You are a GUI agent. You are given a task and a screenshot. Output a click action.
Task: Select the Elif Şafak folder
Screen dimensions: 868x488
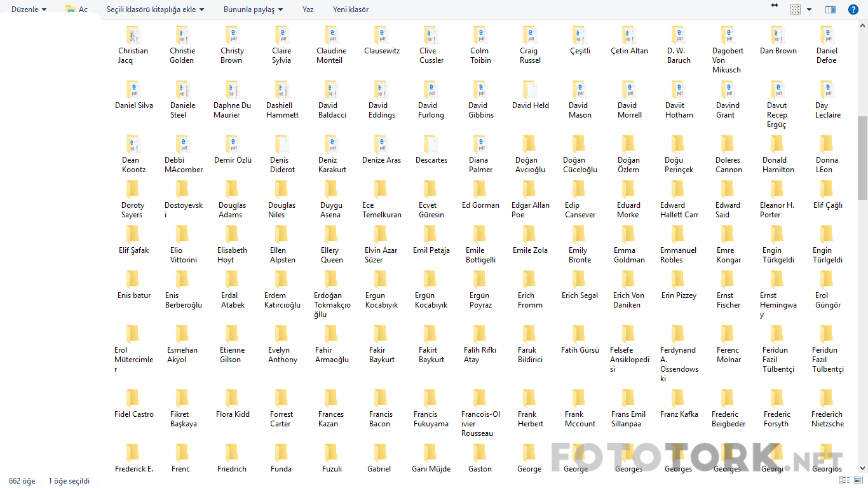point(133,241)
